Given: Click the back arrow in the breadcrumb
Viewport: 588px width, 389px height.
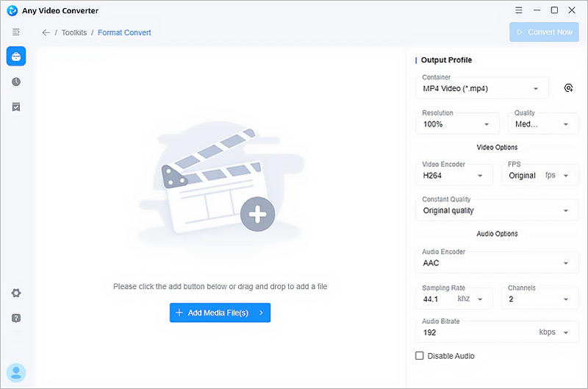Looking at the screenshot, I should coord(46,32).
